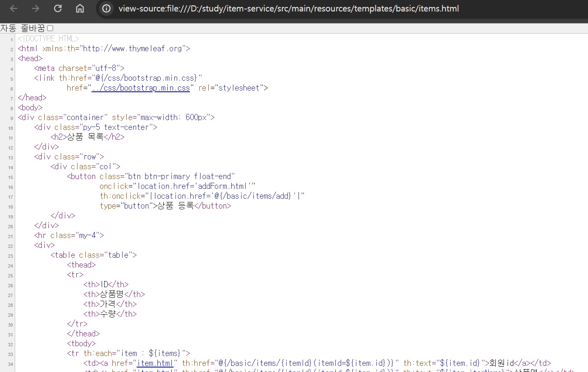Click the type="button" 상품 등록 line
Image resolution: width=588 pixels, height=372 pixels.
(165, 206)
